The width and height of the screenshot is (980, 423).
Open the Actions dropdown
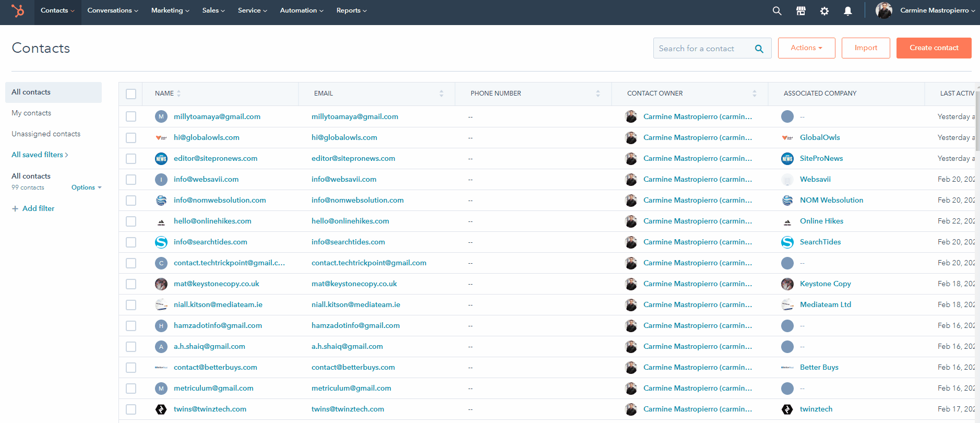(x=806, y=48)
